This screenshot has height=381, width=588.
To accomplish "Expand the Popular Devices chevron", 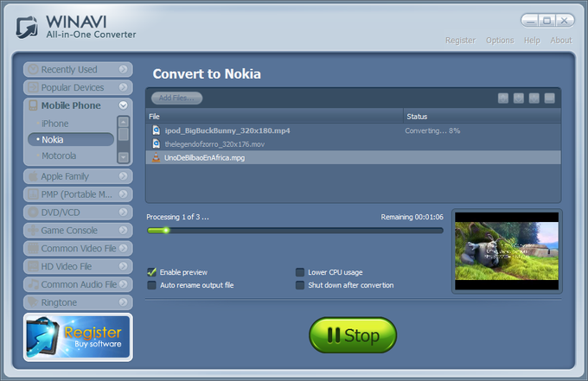I will [123, 87].
